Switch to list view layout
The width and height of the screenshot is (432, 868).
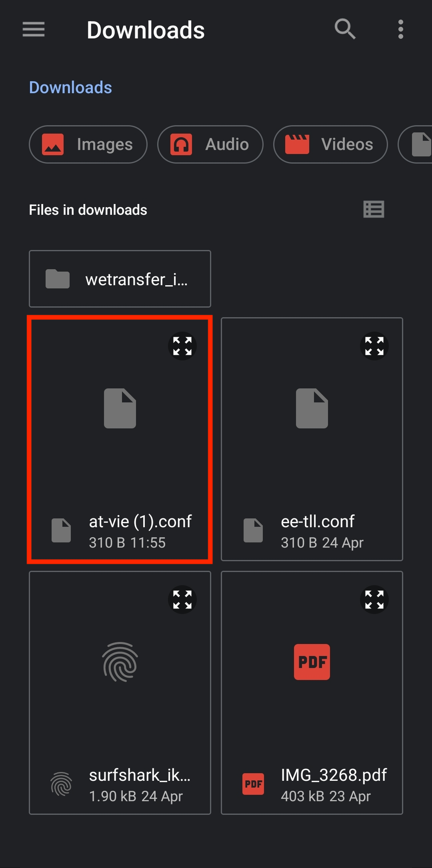(x=374, y=209)
